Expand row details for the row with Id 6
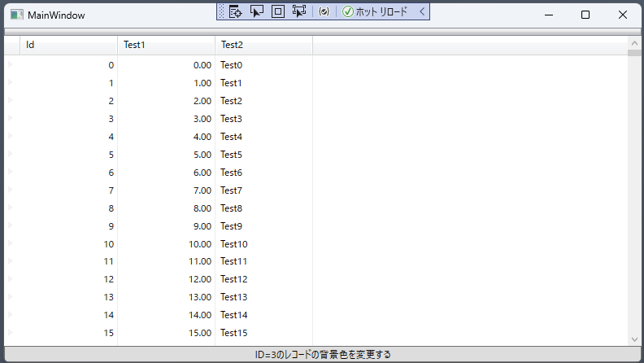This screenshot has height=363, width=644. (11, 172)
